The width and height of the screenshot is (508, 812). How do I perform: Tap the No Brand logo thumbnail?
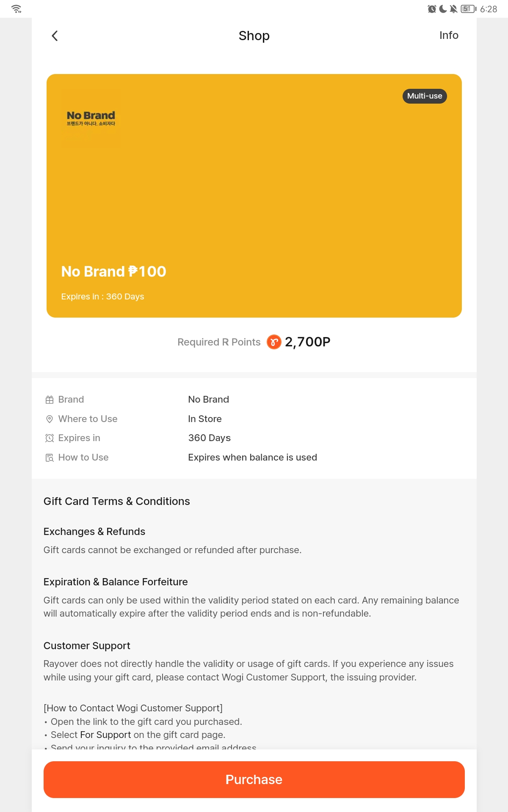[91, 118]
